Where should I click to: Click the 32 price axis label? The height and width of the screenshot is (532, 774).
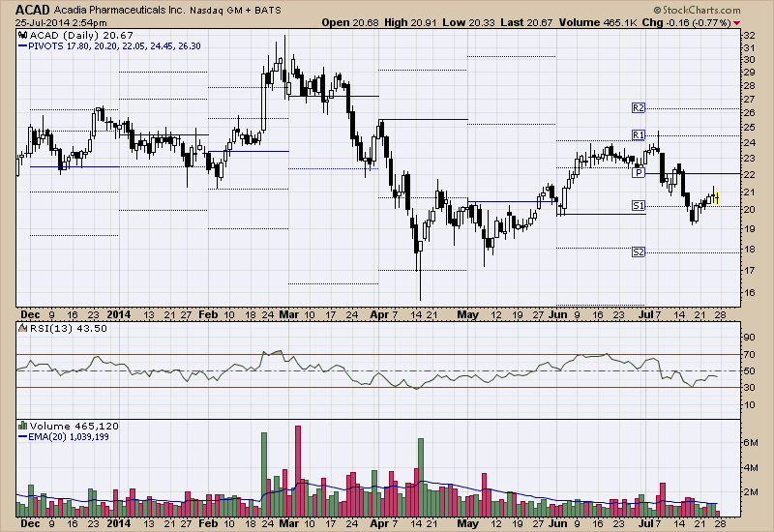tap(749, 36)
